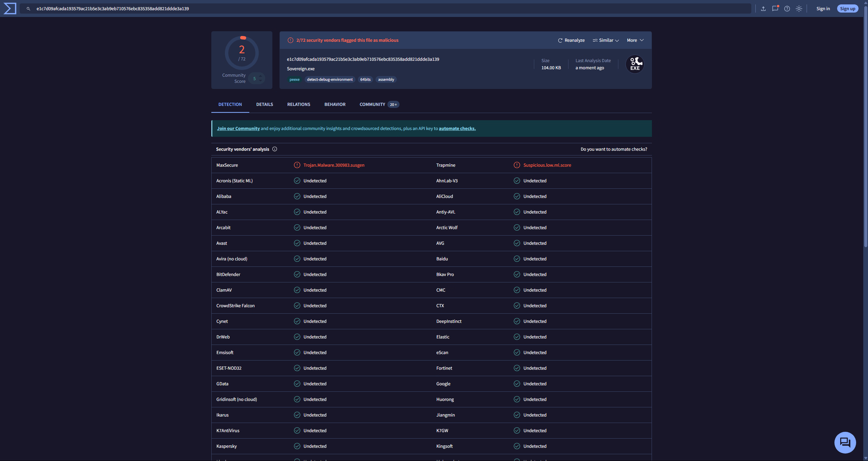Upvote the community score arrow
868x461 pixels.
(x=261, y=76)
